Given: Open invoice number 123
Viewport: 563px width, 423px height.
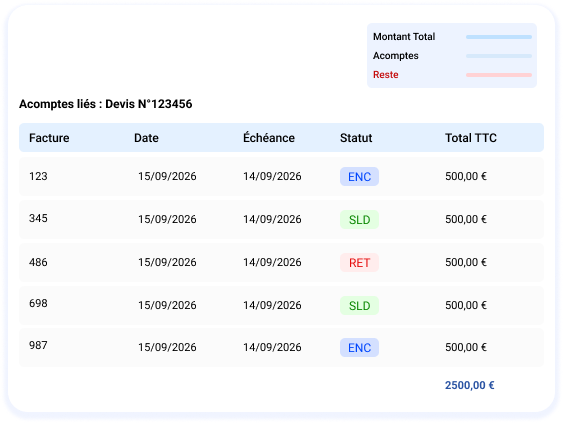Looking at the screenshot, I should tap(38, 176).
